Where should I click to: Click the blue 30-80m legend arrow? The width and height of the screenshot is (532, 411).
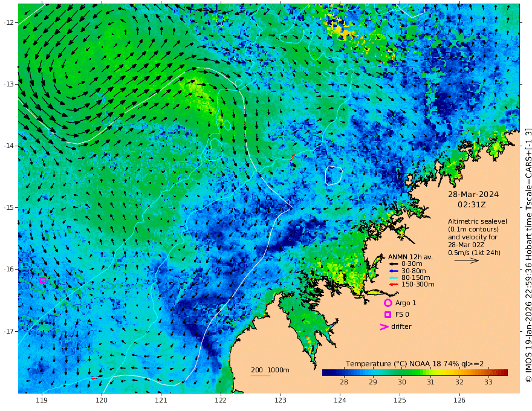[x=393, y=271]
